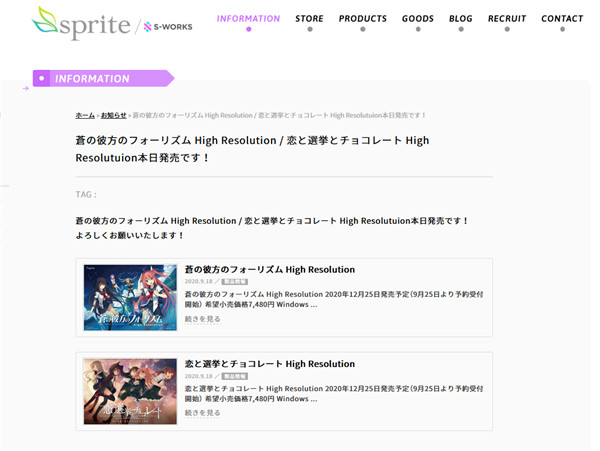Click 続きを見る under 蒼の彼方のフォーリズム
The height and width of the screenshot is (451, 600).
pyautogui.click(x=202, y=319)
